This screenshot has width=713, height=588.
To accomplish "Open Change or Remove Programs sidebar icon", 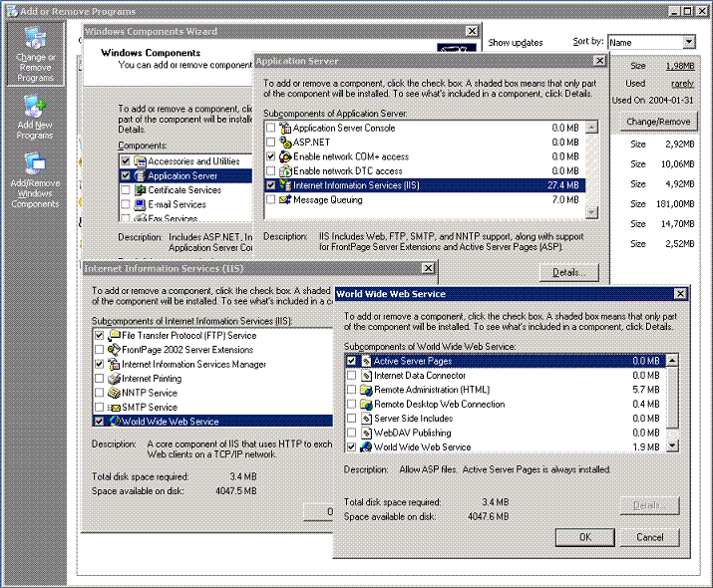I will click(x=35, y=38).
